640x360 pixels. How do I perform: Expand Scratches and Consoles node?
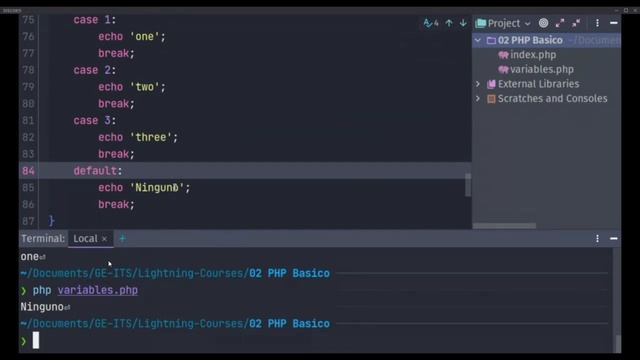tap(478, 98)
